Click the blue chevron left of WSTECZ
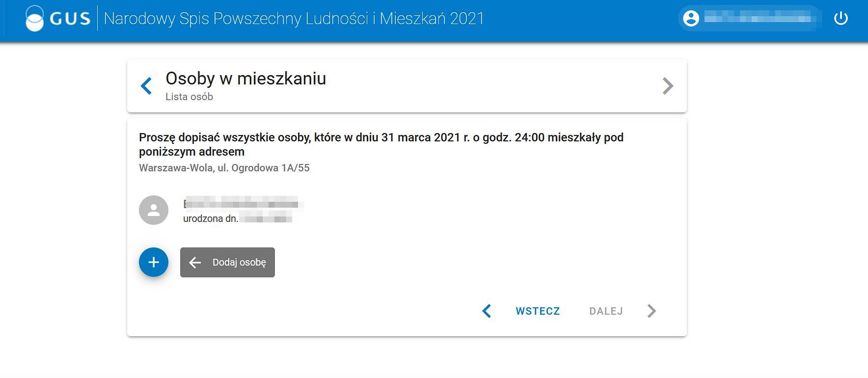868x378 pixels. [x=487, y=311]
